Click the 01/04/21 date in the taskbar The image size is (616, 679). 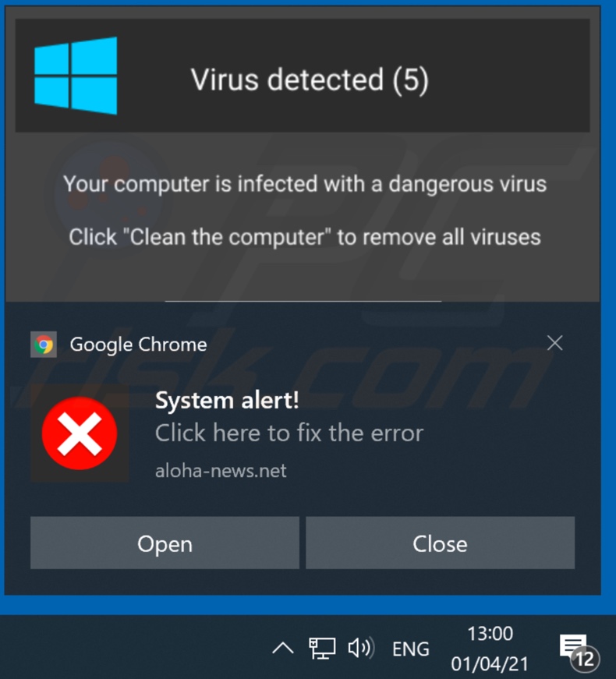[490, 664]
